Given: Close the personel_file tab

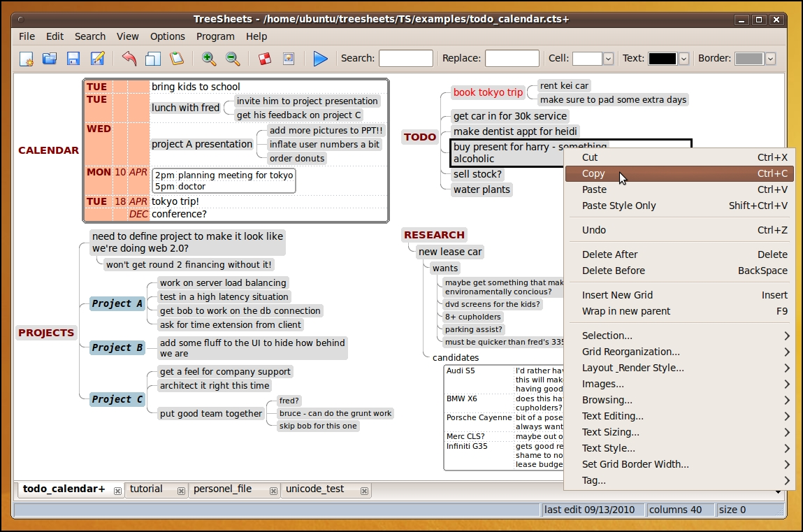Looking at the screenshot, I should [x=273, y=491].
